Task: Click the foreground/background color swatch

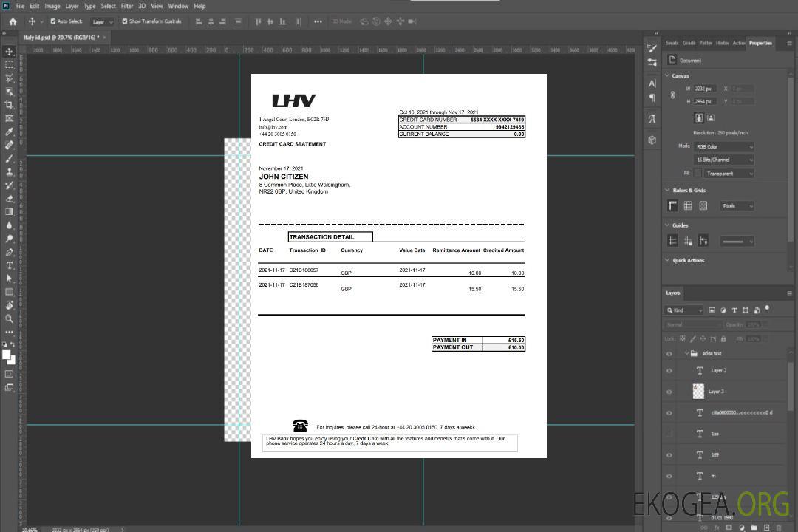Action: point(9,358)
